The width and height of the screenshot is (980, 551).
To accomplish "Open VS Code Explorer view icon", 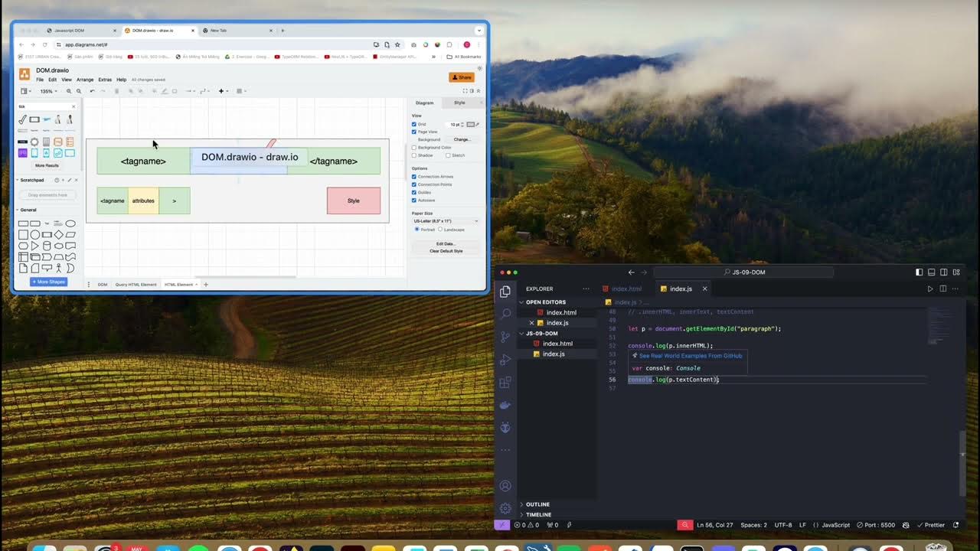I will [x=505, y=292].
